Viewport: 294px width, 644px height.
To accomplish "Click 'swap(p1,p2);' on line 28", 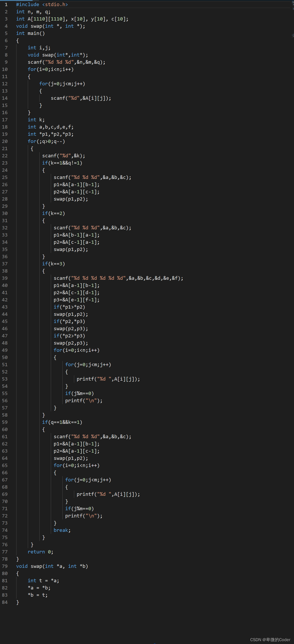I will (x=71, y=199).
